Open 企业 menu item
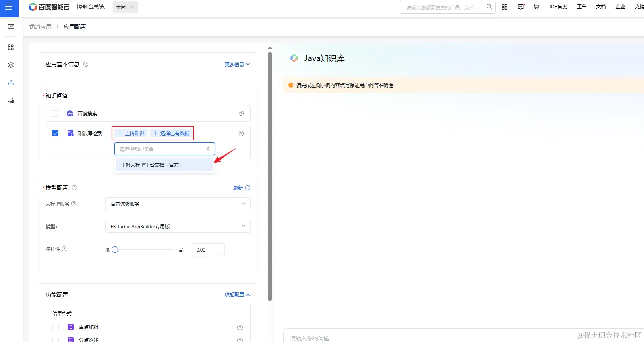Screen dimensions: 644x342 (620, 7)
